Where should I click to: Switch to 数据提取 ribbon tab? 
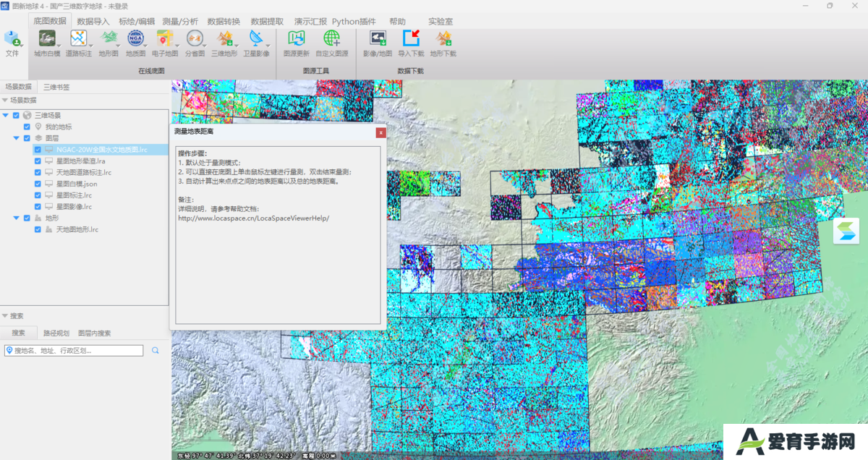[x=268, y=22]
